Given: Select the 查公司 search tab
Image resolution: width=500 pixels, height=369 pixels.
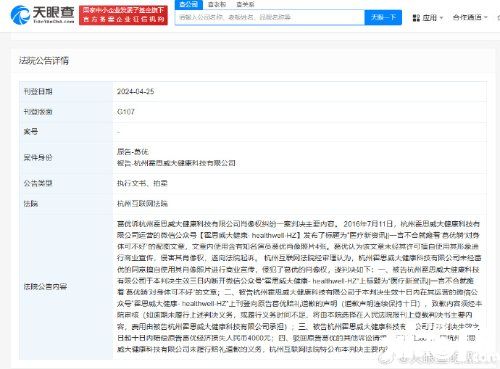Looking at the screenshot, I should coord(188,4).
